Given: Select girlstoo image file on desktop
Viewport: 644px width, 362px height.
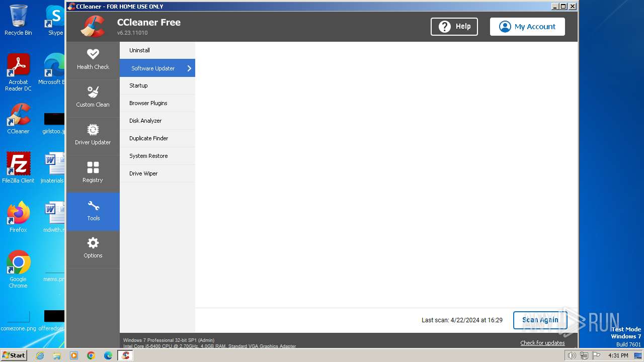Looking at the screenshot, I should click(x=53, y=124).
